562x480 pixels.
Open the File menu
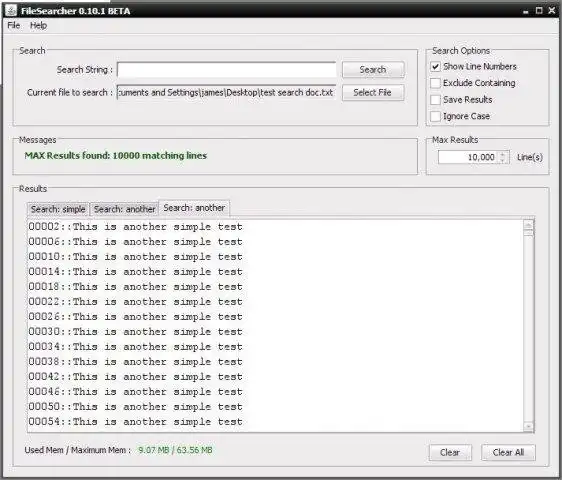14,25
